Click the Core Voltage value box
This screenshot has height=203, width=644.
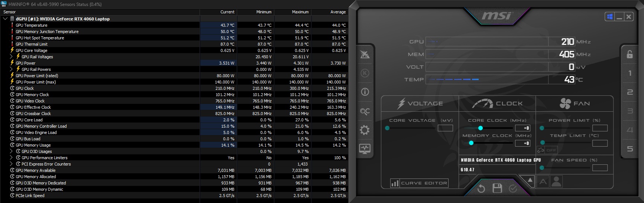445,128
